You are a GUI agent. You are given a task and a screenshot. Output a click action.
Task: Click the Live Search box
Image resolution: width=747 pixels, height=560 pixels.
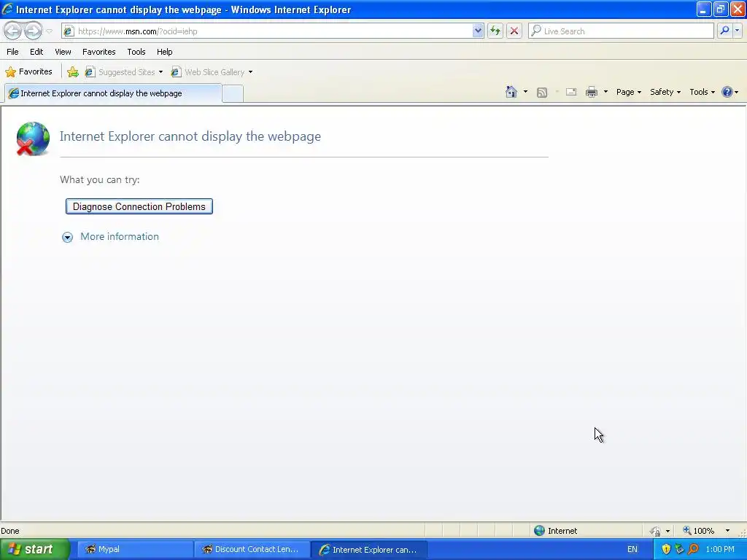click(x=621, y=31)
